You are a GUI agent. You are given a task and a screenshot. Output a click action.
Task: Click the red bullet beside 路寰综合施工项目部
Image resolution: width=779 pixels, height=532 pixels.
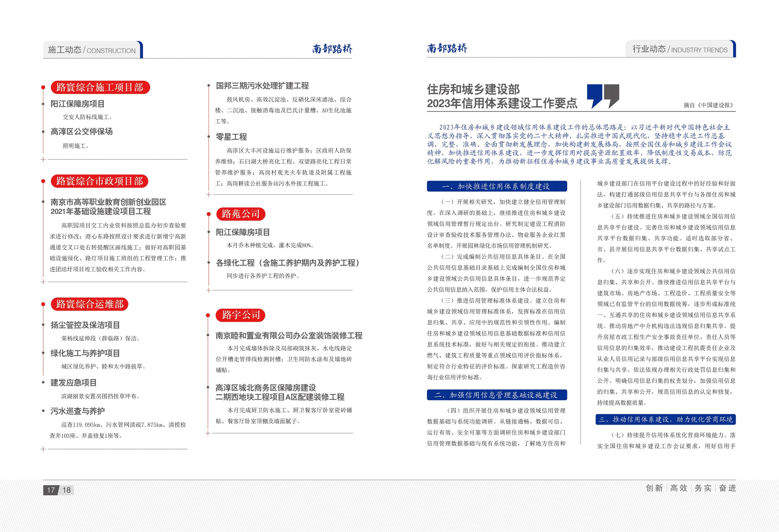point(43,88)
